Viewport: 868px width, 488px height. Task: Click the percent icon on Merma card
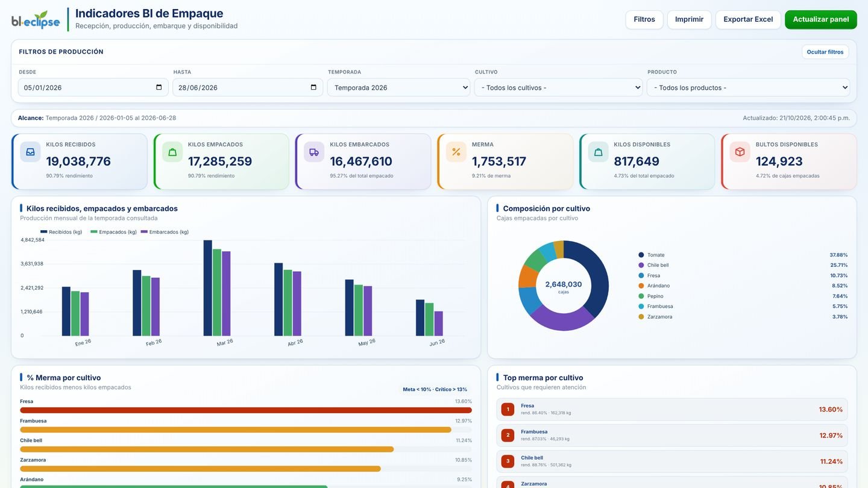[x=456, y=152]
